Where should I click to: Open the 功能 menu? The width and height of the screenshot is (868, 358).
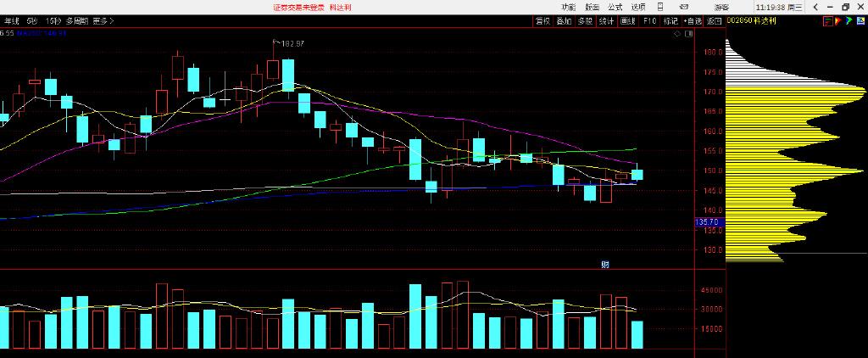[x=569, y=7]
